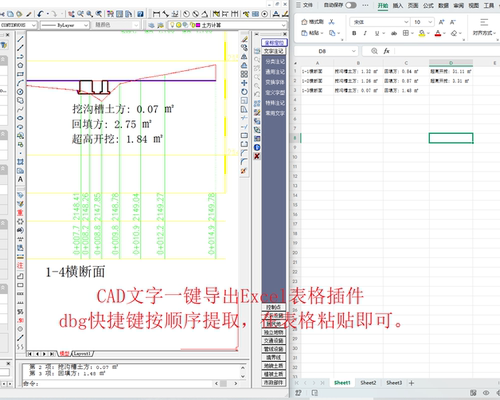
Task: Click the zoom lookup icon in formula bar
Action: pos(374,51)
